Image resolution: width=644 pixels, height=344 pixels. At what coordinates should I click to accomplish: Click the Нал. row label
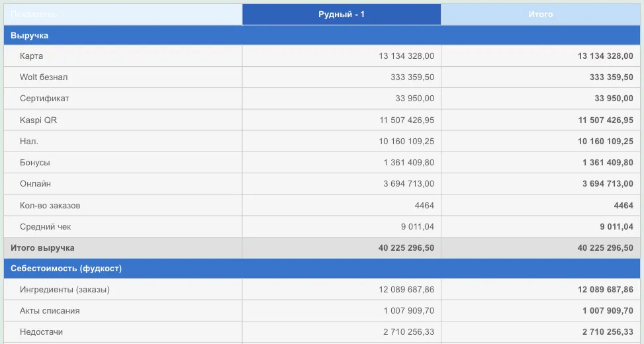click(28, 141)
